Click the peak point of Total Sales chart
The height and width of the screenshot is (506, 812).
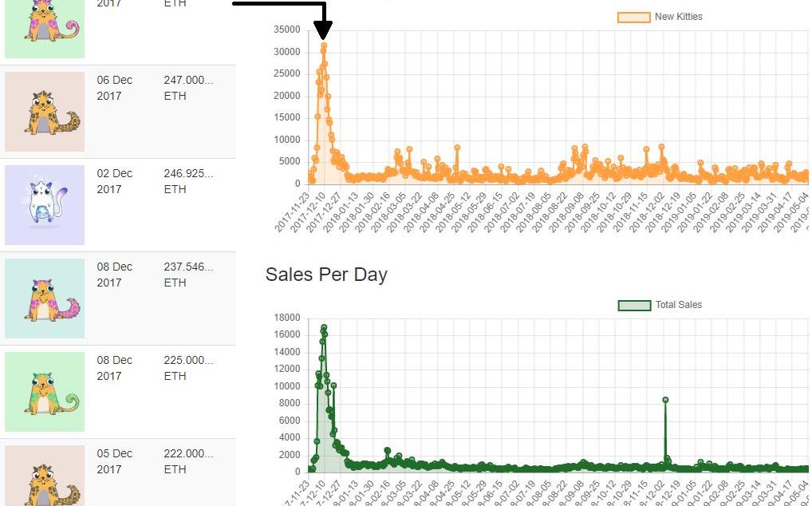pyautogui.click(x=324, y=327)
